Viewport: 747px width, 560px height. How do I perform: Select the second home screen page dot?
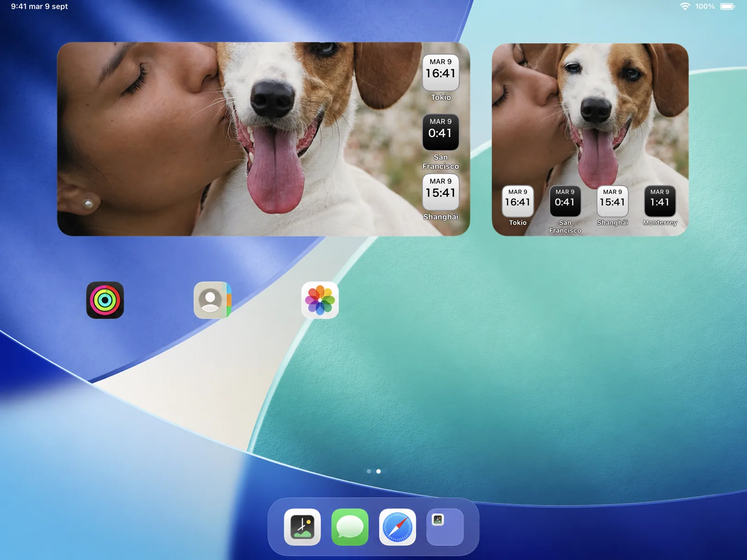(x=379, y=471)
